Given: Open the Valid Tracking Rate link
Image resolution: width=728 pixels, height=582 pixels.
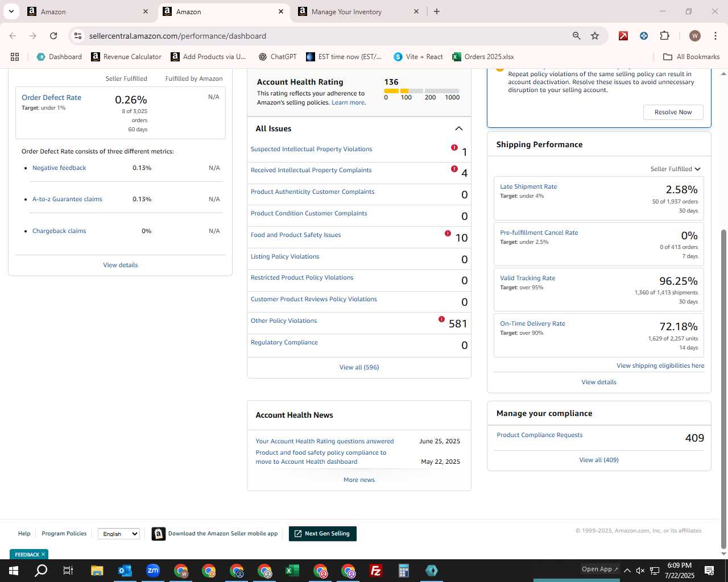Looking at the screenshot, I should 527,278.
